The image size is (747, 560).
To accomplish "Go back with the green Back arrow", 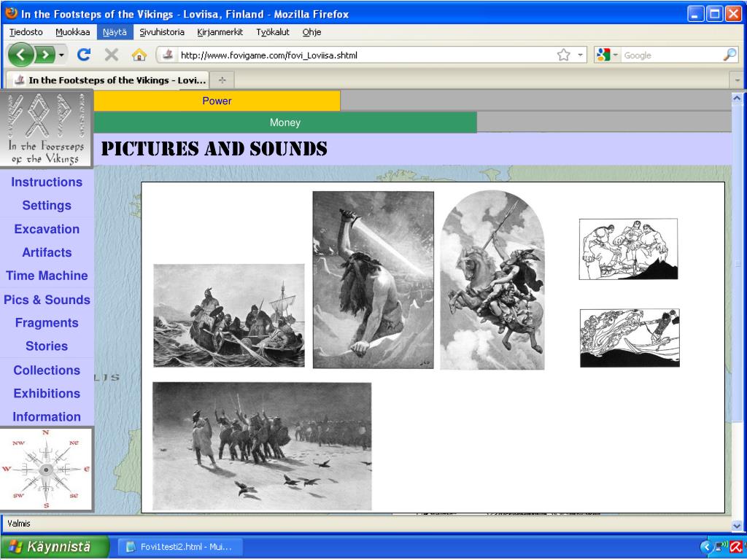I will pos(20,55).
